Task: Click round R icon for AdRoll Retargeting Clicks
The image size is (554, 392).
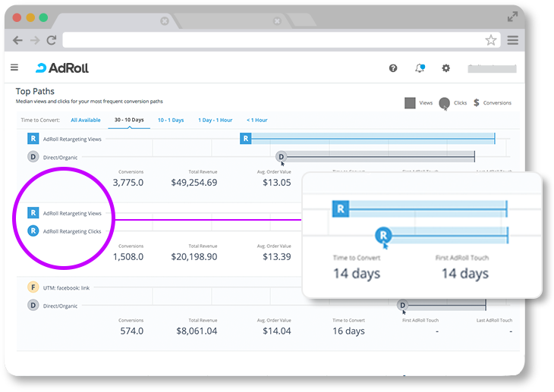Action: coord(33,231)
